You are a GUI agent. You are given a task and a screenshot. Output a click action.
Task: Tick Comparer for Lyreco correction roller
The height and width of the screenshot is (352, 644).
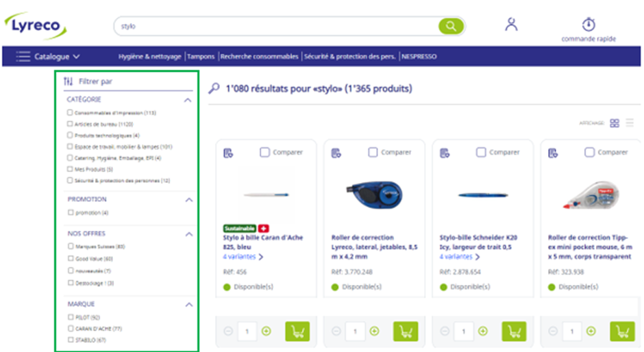(373, 153)
